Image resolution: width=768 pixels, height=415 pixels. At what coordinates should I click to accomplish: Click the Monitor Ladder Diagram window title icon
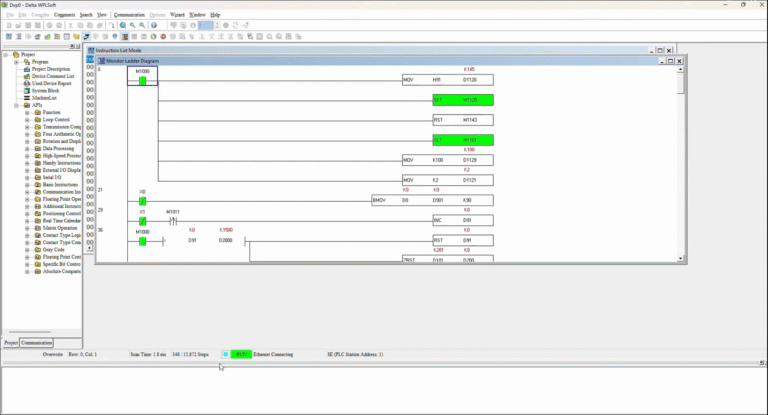(x=102, y=61)
